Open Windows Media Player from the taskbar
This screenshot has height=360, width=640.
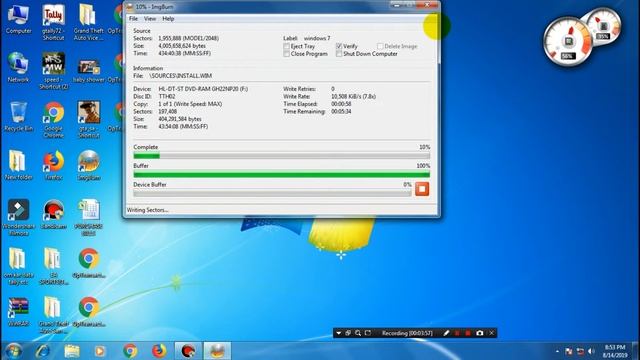coord(100,351)
